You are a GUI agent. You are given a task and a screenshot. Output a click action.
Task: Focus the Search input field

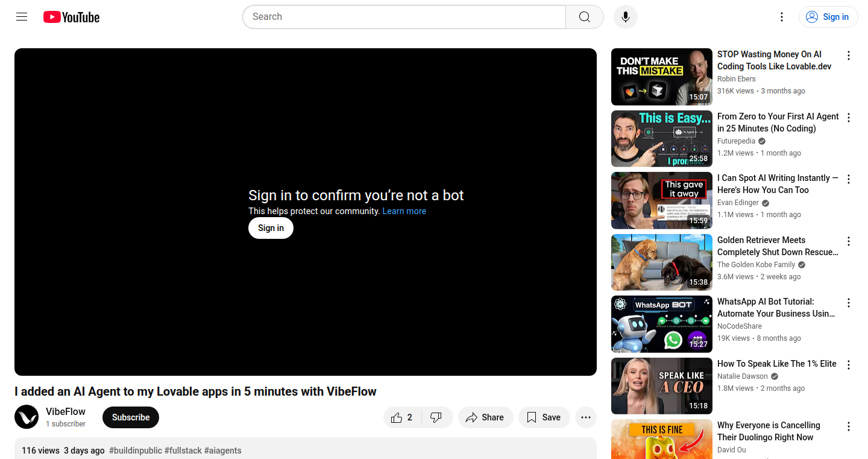tap(404, 17)
